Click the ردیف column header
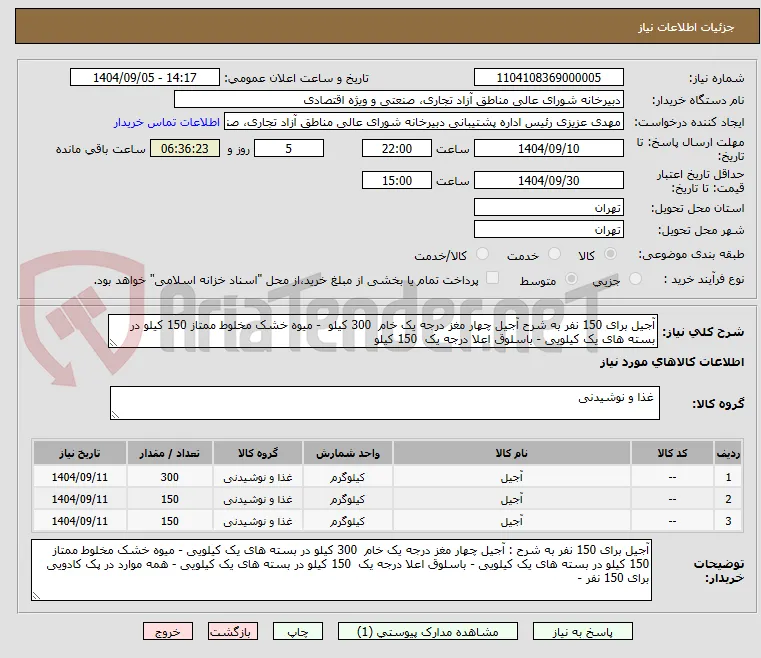Viewport: 761px width, 658px height. tap(728, 453)
